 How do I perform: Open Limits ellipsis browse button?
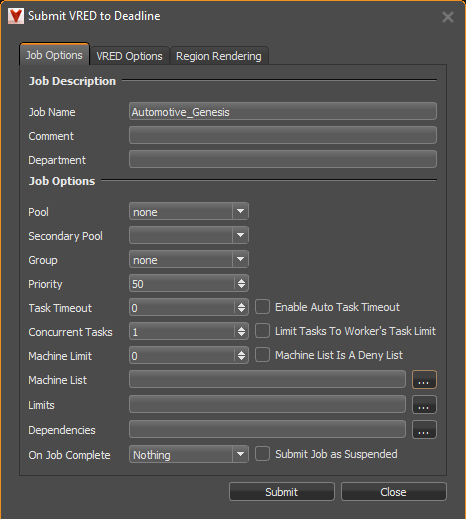(x=424, y=405)
